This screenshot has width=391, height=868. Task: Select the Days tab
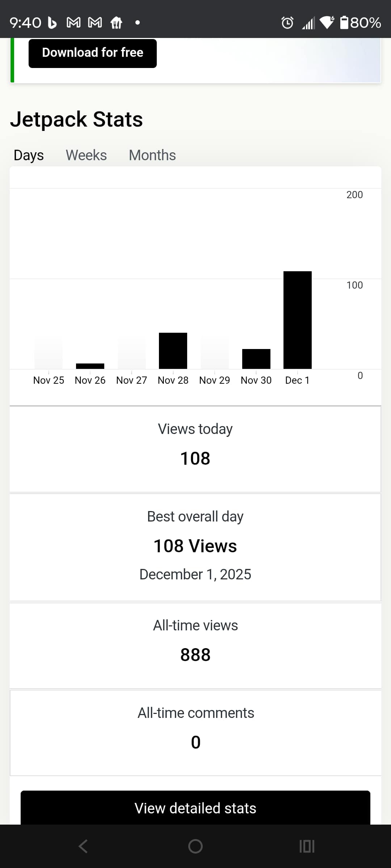[x=29, y=155]
